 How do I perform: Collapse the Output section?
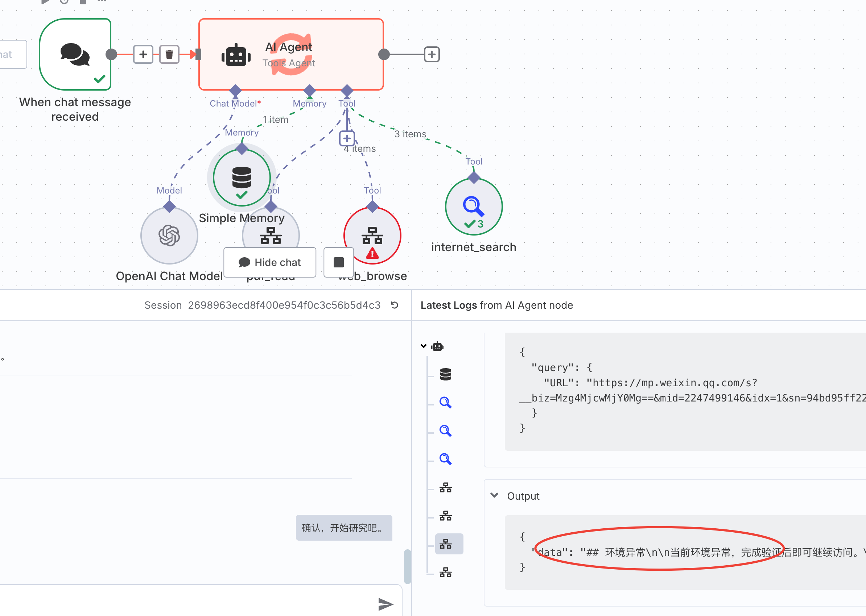[x=494, y=495]
